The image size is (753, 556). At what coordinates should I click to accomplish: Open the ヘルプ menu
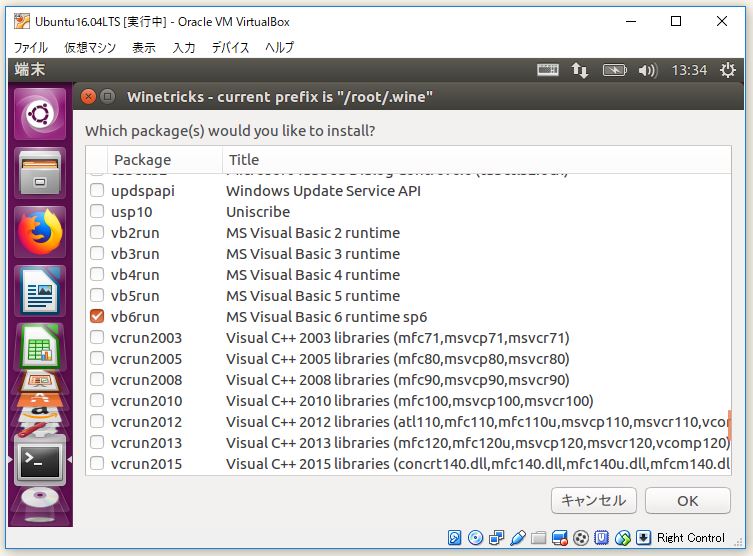click(279, 48)
